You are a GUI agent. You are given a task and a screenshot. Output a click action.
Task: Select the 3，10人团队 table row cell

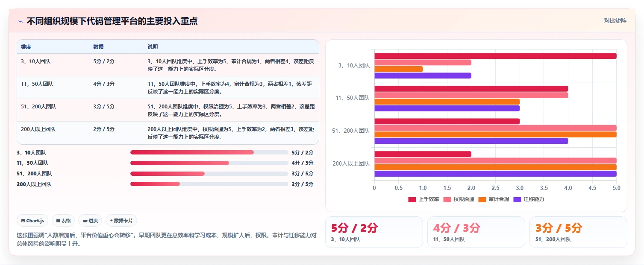pos(53,65)
